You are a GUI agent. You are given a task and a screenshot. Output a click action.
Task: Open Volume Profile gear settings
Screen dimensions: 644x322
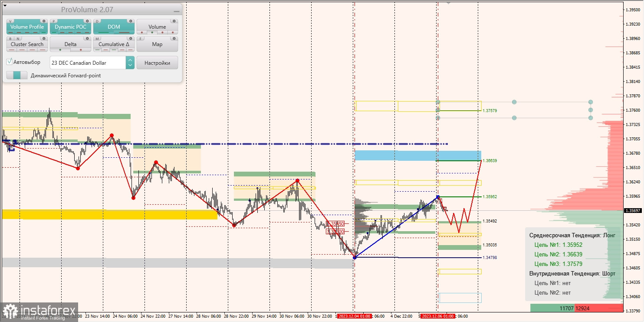click(x=44, y=21)
